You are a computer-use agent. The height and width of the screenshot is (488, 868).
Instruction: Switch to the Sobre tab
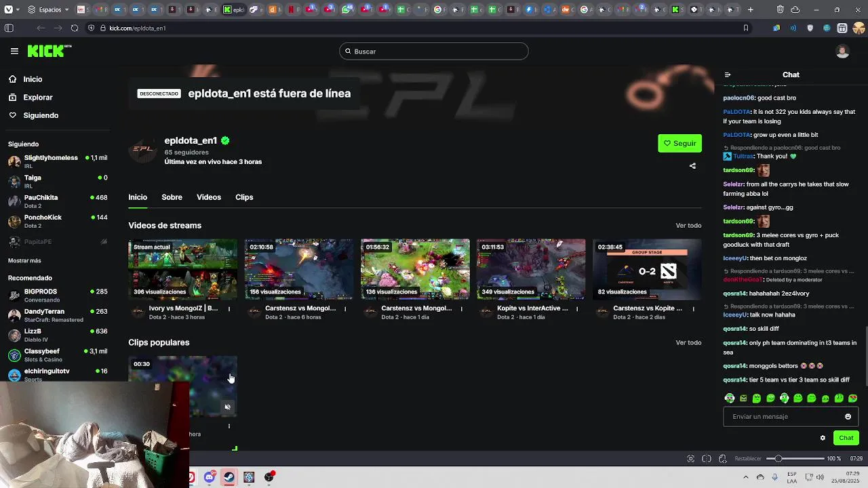click(x=172, y=197)
